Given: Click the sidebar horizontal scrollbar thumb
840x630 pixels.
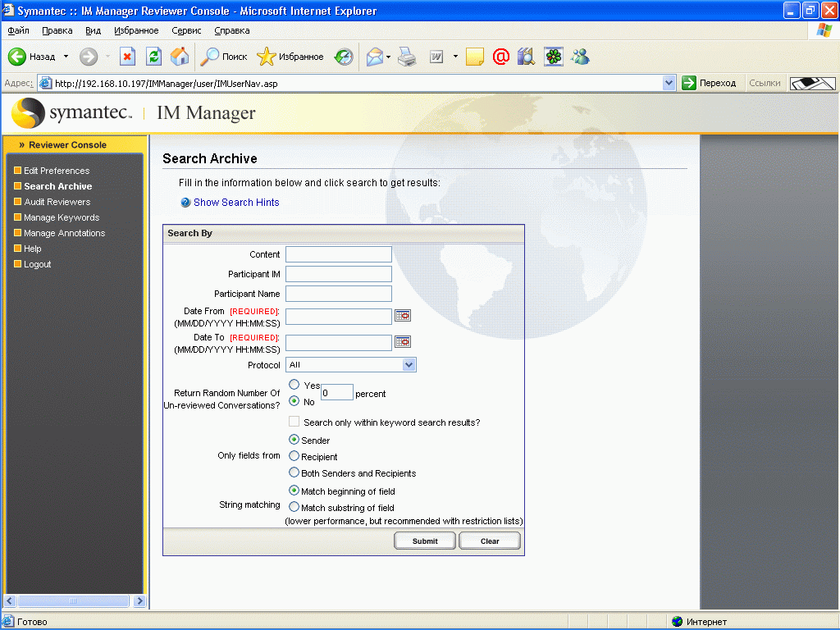Looking at the screenshot, I should click(x=73, y=601).
